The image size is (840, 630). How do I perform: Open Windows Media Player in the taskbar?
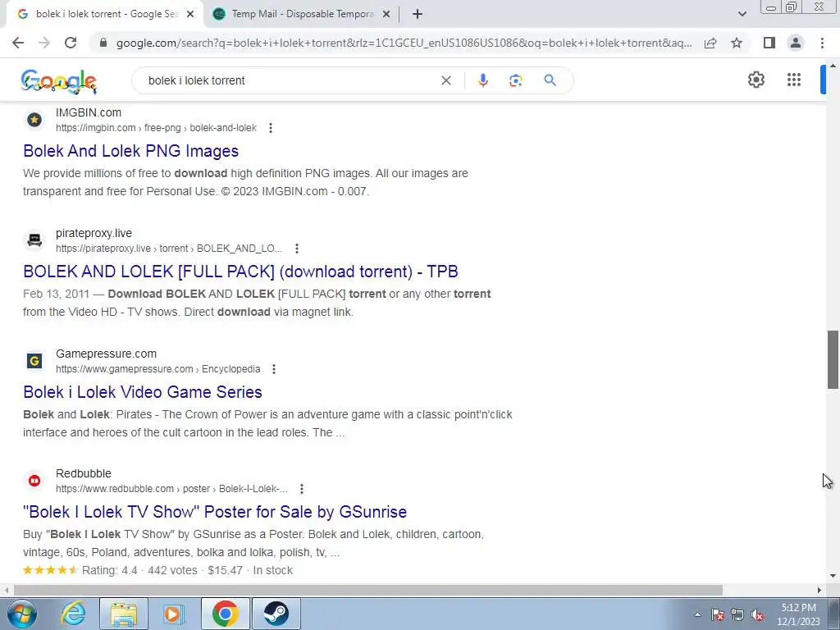tap(174, 614)
